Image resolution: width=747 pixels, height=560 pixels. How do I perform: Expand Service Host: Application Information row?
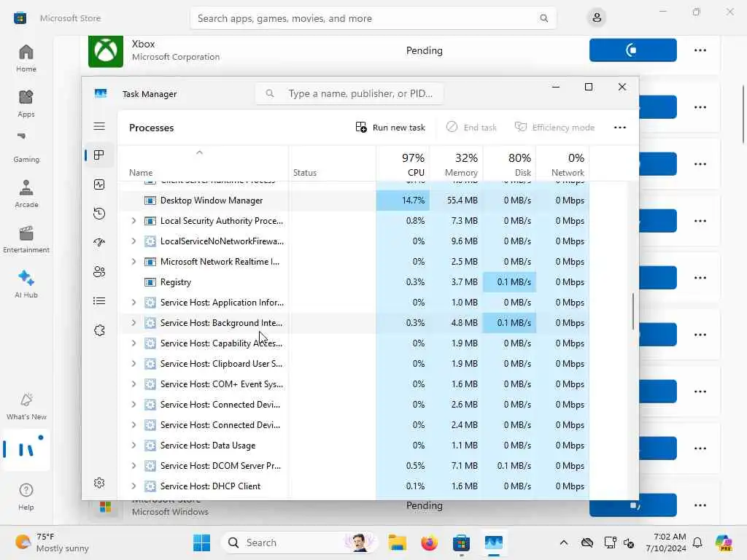tap(134, 303)
